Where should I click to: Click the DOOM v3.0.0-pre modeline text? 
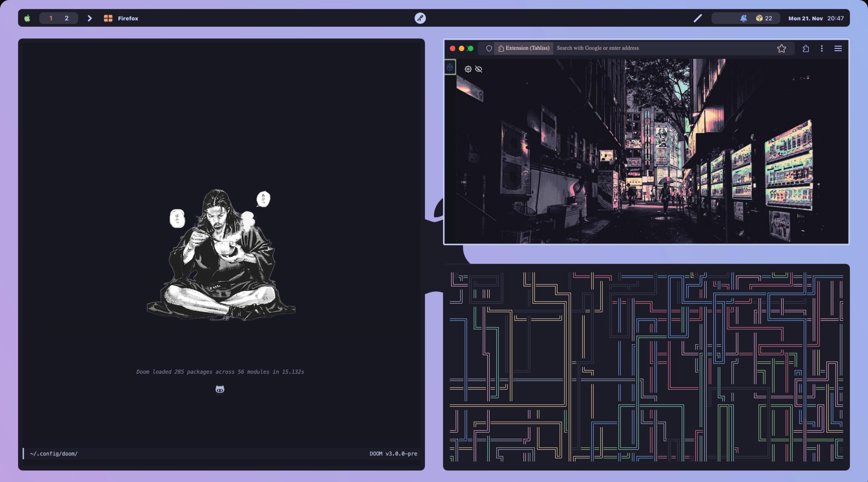coord(393,454)
